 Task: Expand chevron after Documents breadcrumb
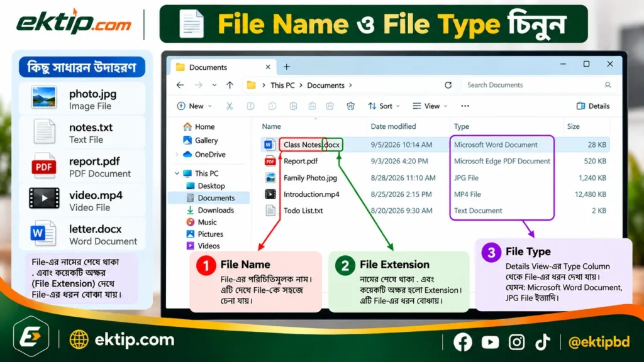(x=350, y=85)
